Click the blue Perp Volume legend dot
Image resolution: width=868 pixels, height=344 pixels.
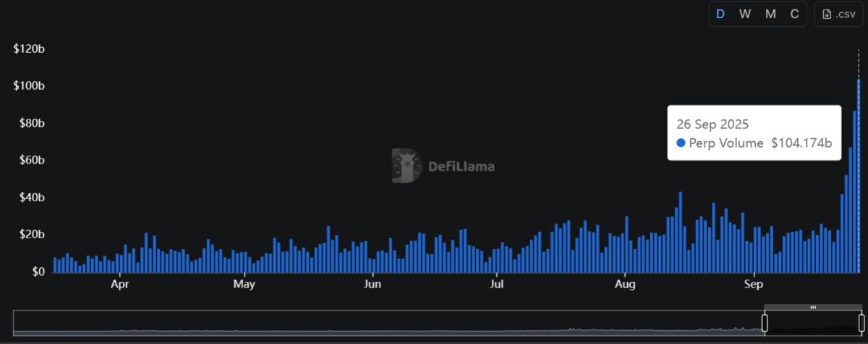click(x=681, y=143)
